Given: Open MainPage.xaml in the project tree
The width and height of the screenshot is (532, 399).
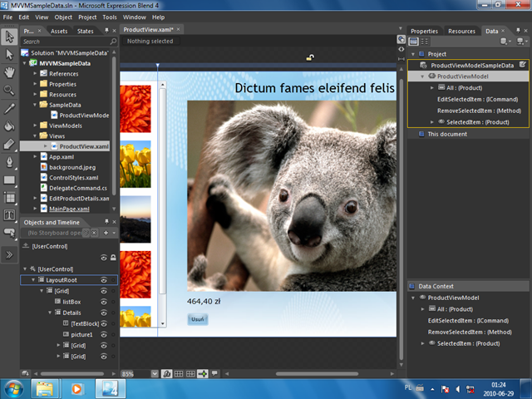Looking at the screenshot, I should point(69,209).
